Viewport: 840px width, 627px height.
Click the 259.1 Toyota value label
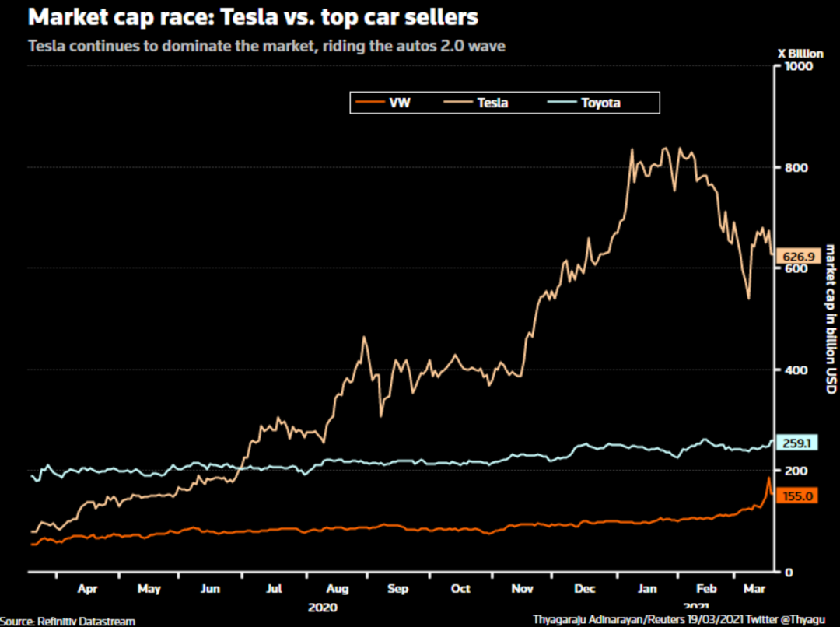point(797,443)
